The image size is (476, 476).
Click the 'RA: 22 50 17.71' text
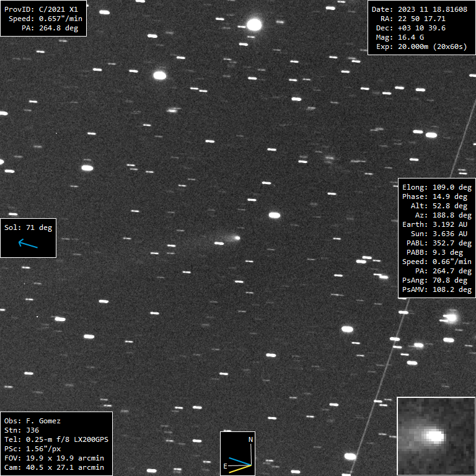pyautogui.click(x=413, y=19)
